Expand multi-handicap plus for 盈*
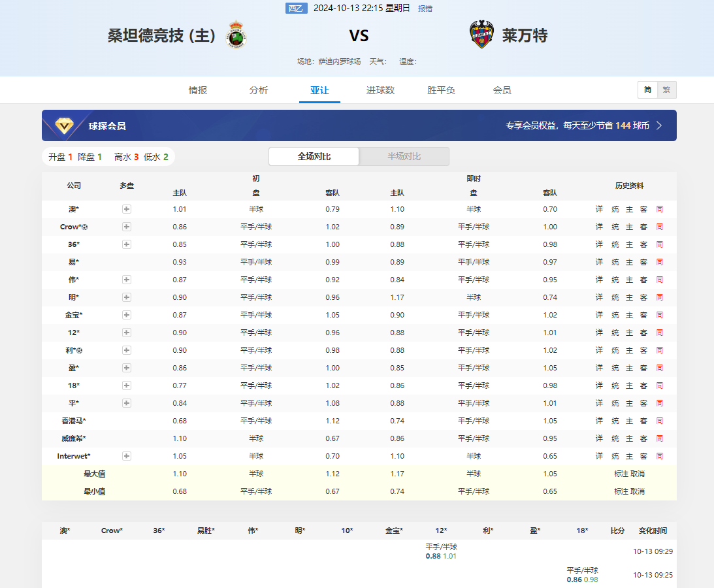Image resolution: width=714 pixels, height=588 pixels. click(x=127, y=368)
